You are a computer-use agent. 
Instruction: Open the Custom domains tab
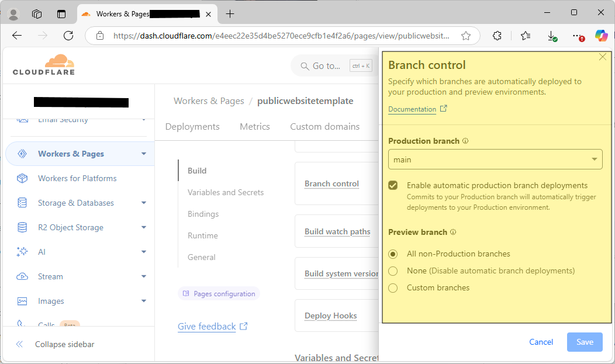[324, 127]
